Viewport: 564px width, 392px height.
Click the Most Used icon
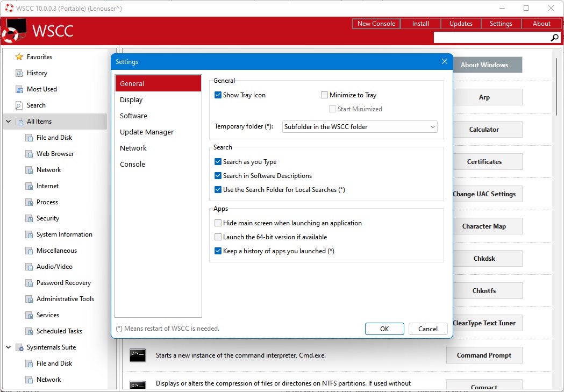(19, 89)
